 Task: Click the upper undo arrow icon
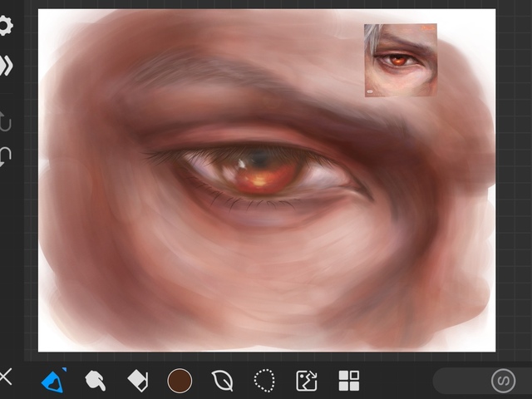coord(6,122)
